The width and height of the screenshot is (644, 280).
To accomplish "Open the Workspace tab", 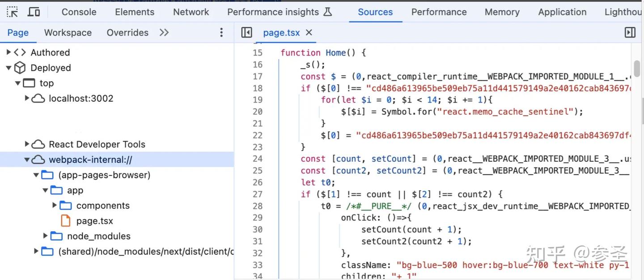I will click(x=68, y=32).
